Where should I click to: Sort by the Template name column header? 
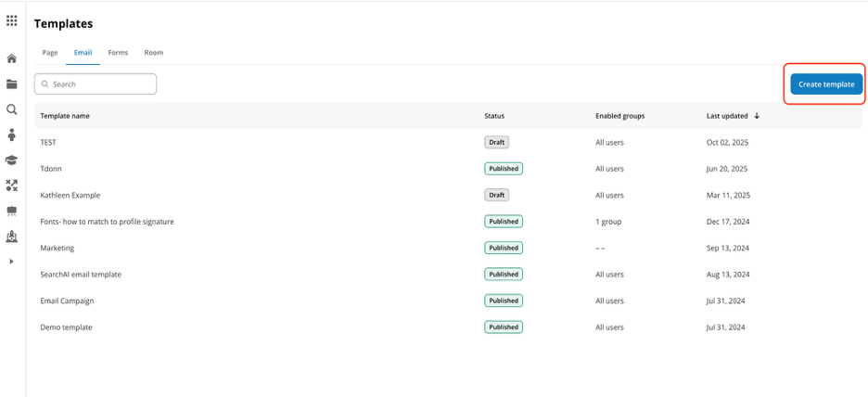(65, 116)
